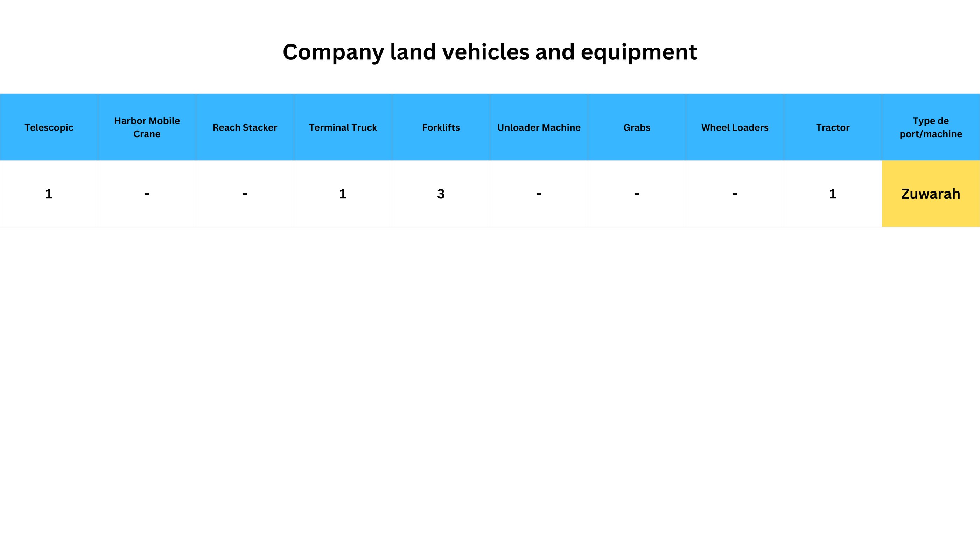The image size is (980, 560).
Task: Click the Grabs column header
Action: [637, 127]
